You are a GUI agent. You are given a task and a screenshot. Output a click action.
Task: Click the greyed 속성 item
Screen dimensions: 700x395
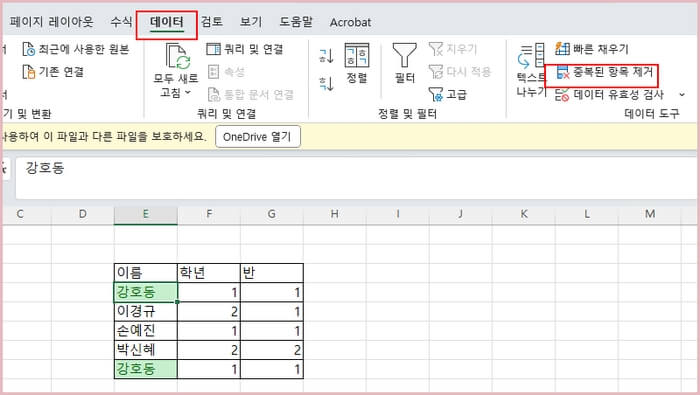(226, 71)
